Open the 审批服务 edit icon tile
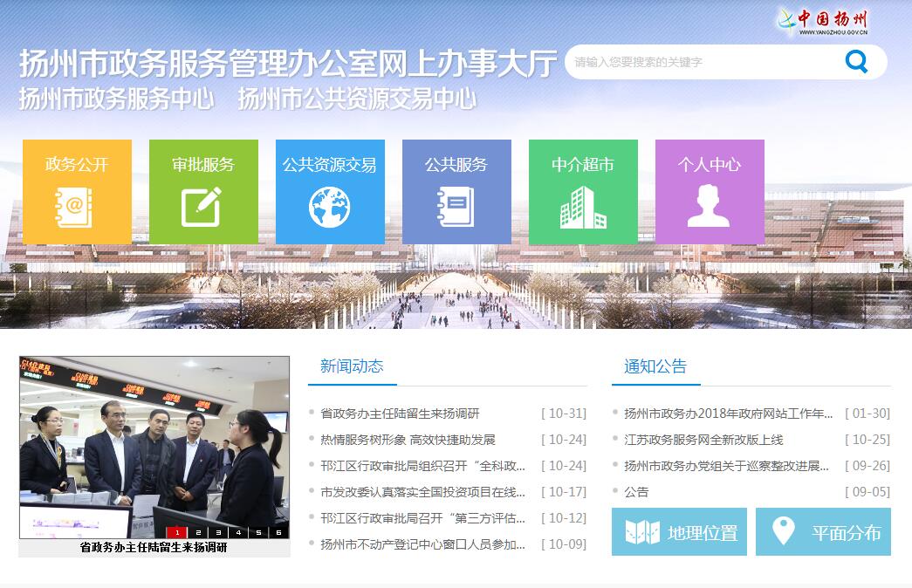Image resolution: width=912 pixels, height=588 pixels. point(203,192)
